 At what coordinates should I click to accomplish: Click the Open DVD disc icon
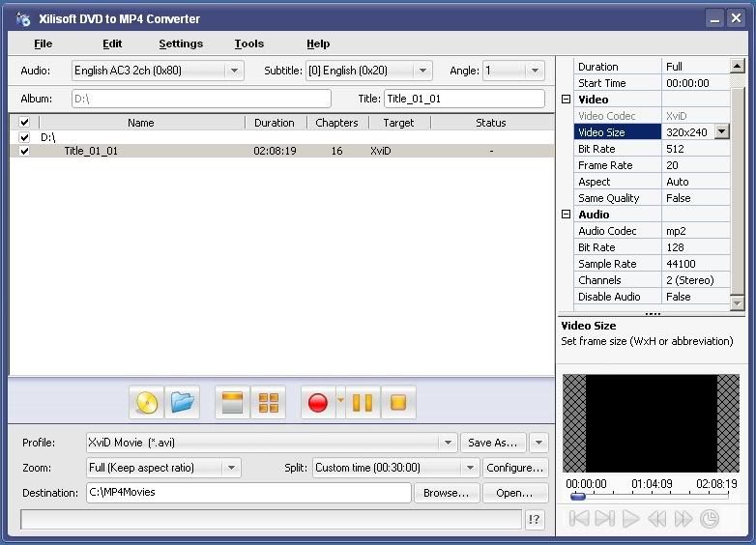(x=146, y=402)
